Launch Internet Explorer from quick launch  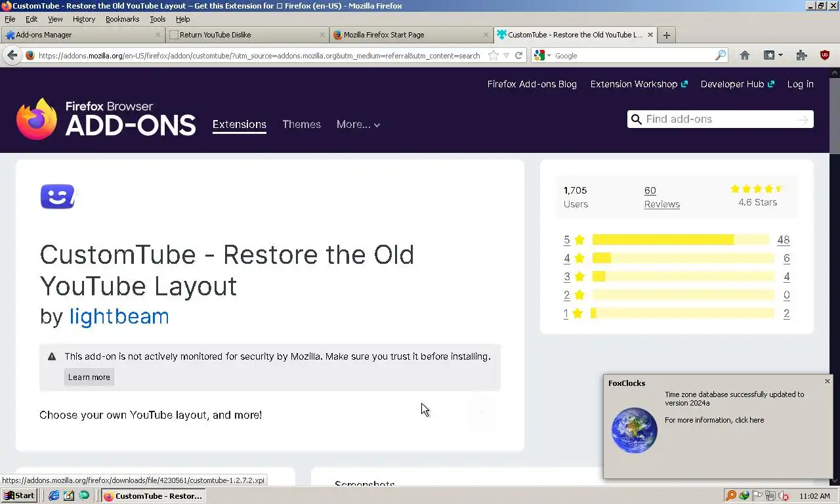point(54,495)
